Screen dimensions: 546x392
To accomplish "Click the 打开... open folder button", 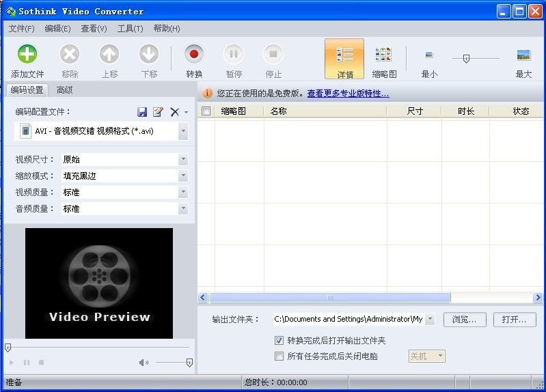I will [x=515, y=319].
